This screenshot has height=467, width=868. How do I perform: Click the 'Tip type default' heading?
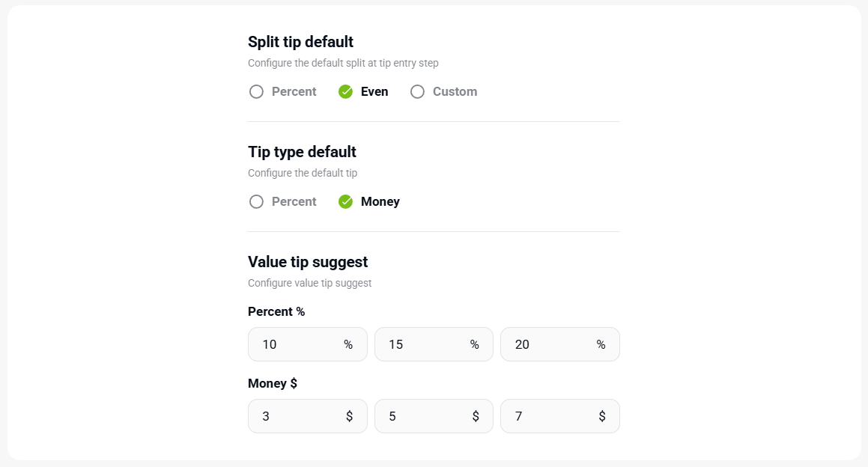[x=302, y=152]
